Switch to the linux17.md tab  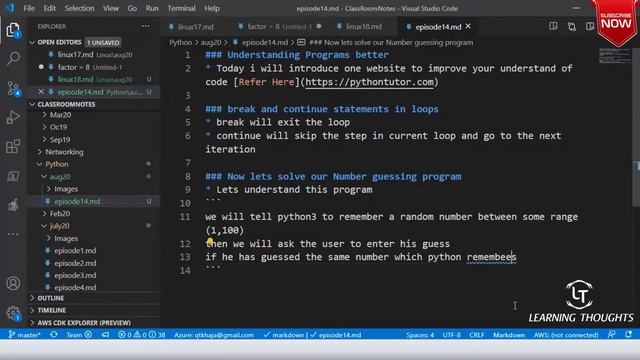coord(191,27)
